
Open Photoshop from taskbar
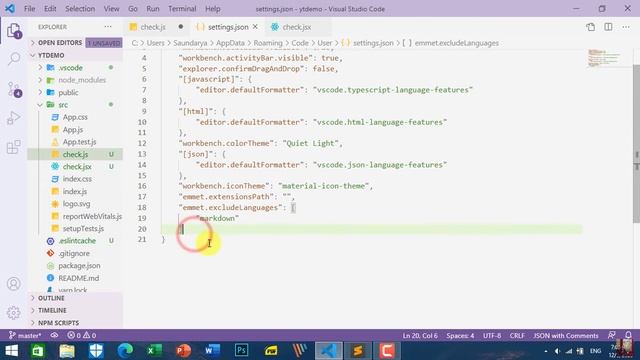coord(242,351)
